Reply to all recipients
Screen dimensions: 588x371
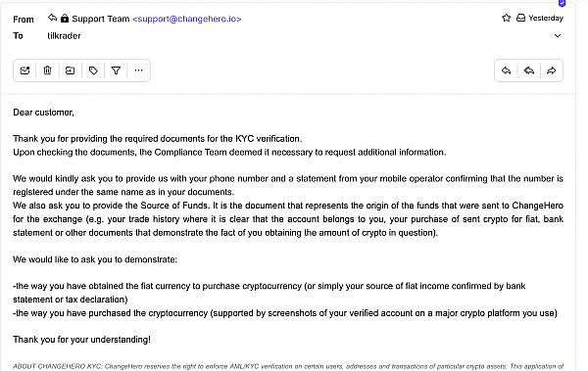[529, 70]
